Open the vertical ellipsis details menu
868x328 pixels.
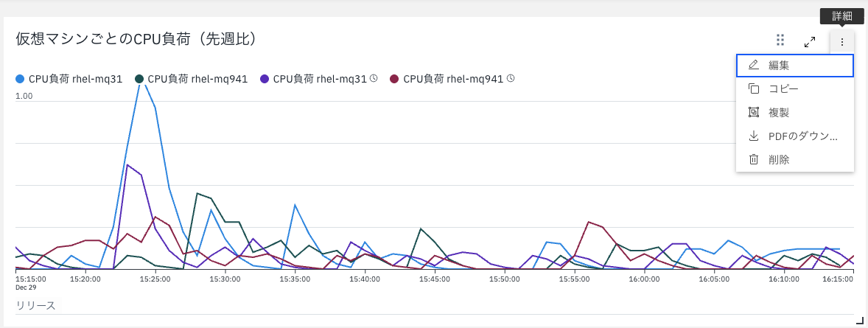tap(842, 41)
